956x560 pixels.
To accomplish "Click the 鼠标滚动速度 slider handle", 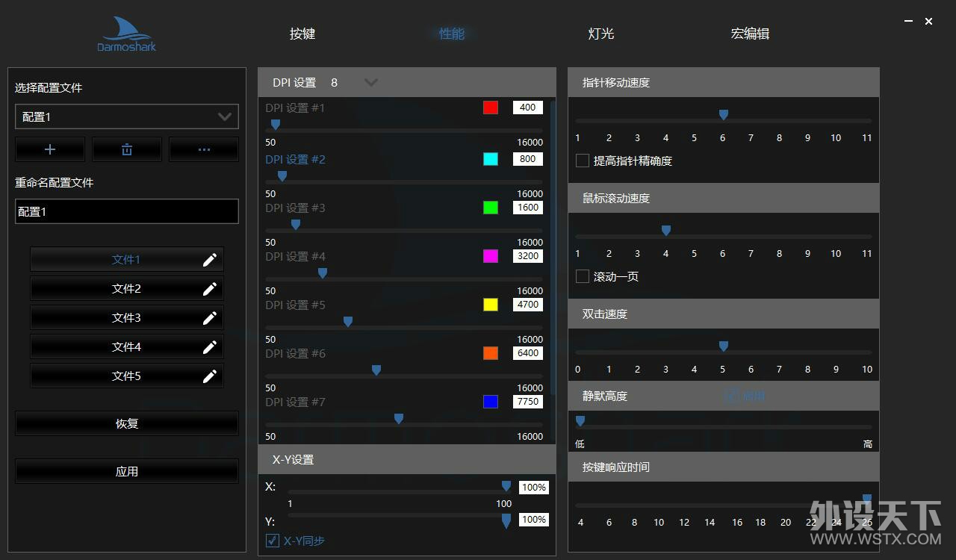I will tap(666, 231).
